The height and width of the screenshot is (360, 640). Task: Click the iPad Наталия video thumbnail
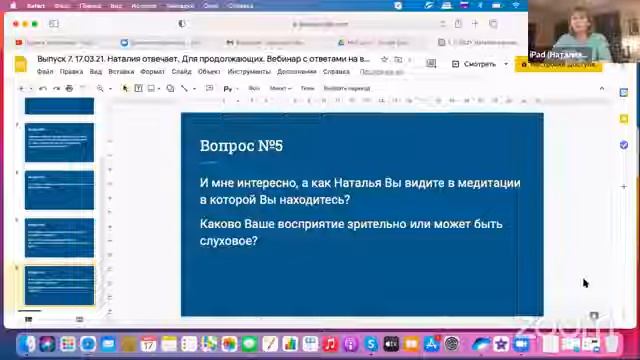pos(584,31)
